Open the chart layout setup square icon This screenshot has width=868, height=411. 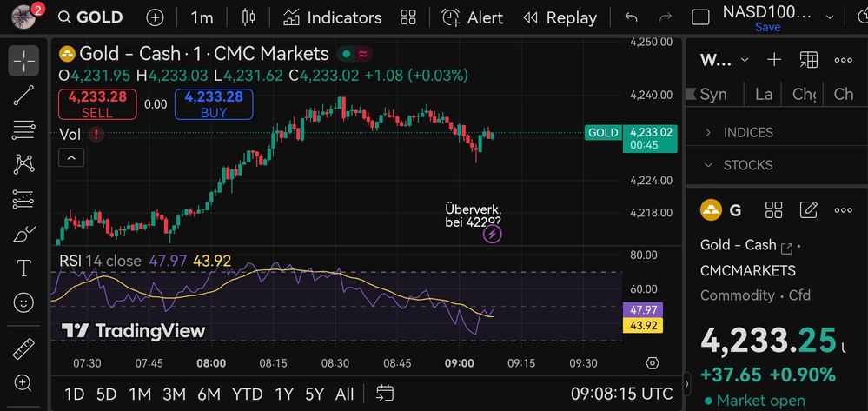click(701, 17)
